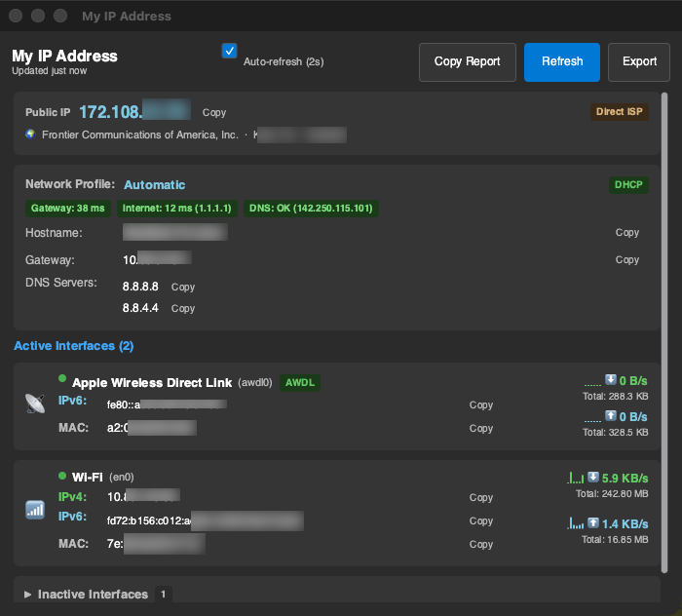Click the green status dot next to Wi-Fi
The width and height of the screenshot is (682, 616).
click(x=62, y=477)
